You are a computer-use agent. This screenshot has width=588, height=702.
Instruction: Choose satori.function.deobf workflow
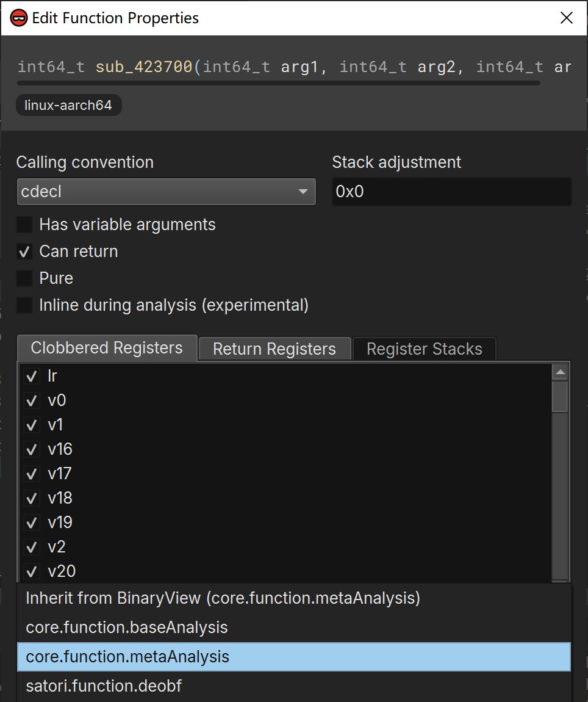(x=104, y=686)
